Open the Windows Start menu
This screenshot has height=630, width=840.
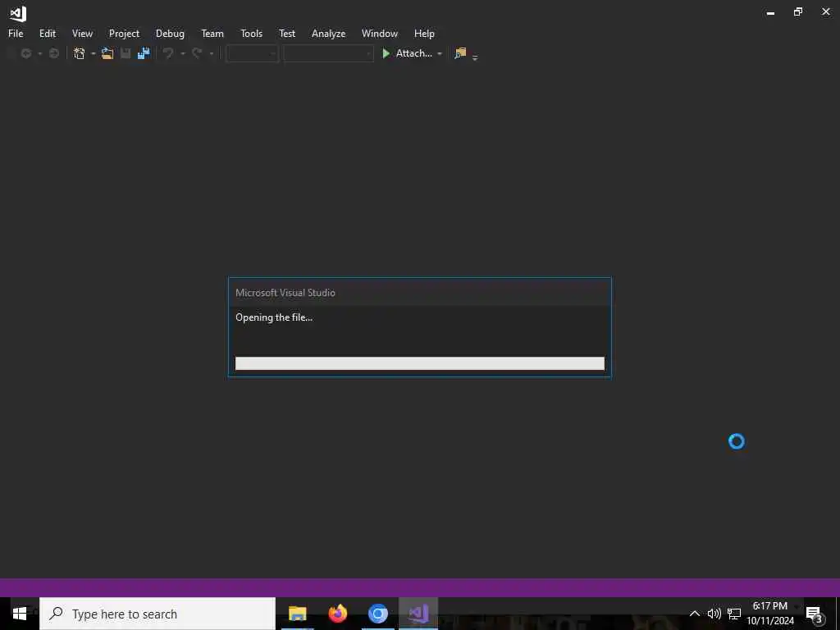pyautogui.click(x=20, y=614)
